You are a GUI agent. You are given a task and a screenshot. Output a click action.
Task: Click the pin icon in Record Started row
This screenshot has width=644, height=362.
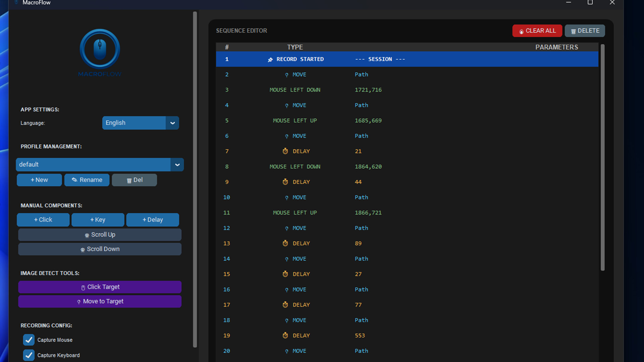[x=270, y=60]
